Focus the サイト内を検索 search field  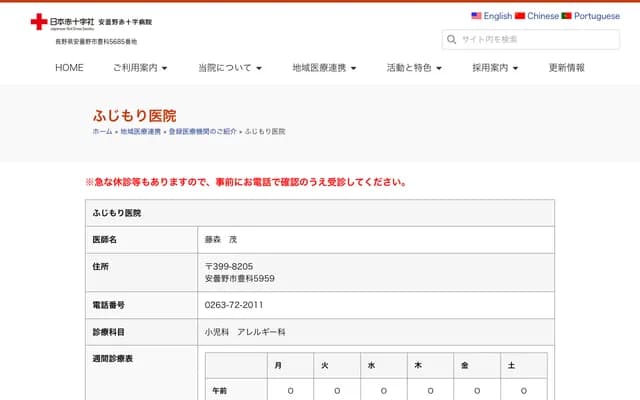(540, 39)
